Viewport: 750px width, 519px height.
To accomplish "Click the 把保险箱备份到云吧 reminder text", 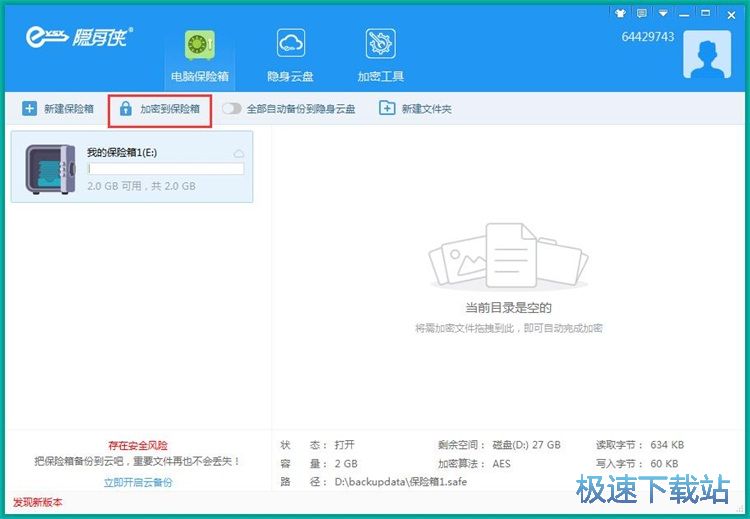I will pyautogui.click(x=138, y=462).
